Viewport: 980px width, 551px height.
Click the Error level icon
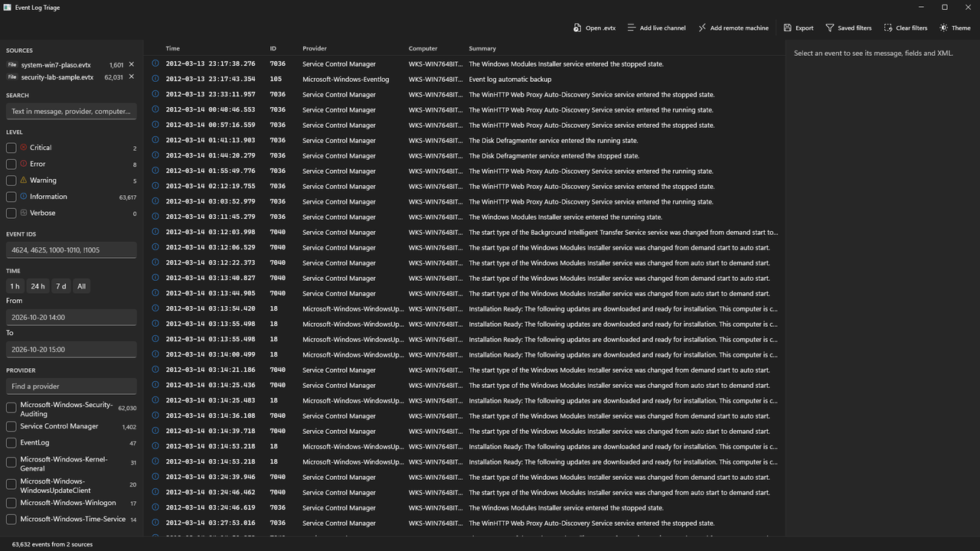pyautogui.click(x=24, y=164)
